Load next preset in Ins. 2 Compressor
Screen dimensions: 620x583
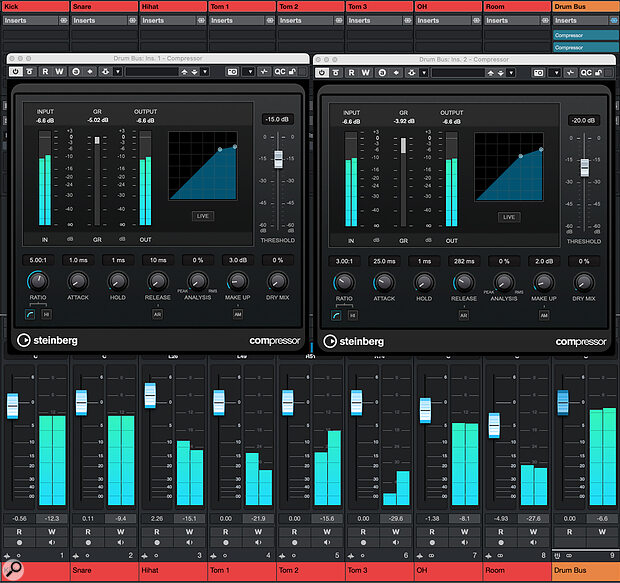[501, 73]
